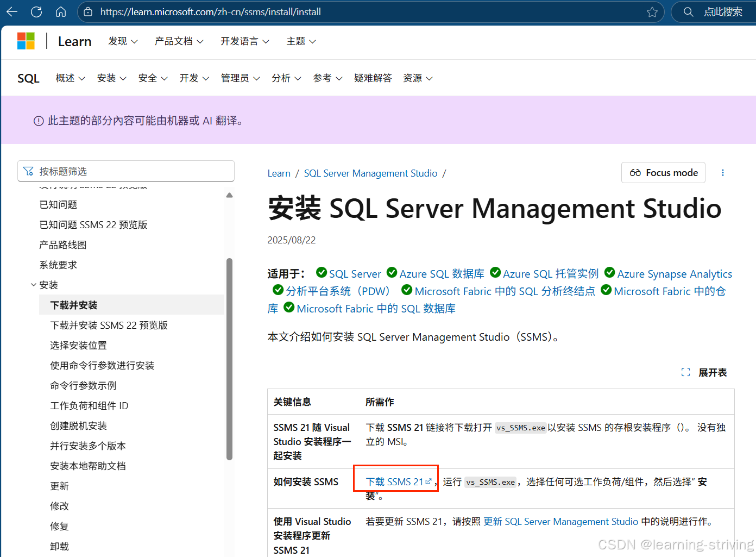Click the site lock icon in address bar
Screen dimensions: 756x557
[88, 11]
